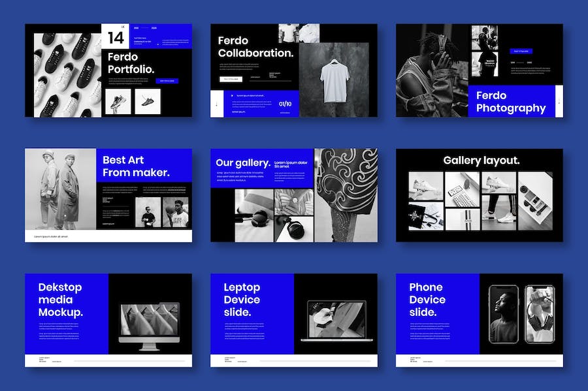Click the laptop device mockup

point(336,321)
